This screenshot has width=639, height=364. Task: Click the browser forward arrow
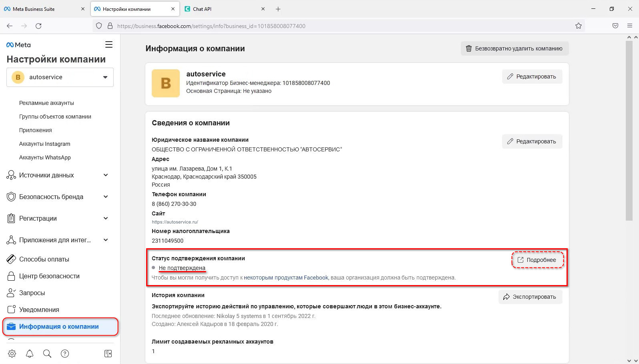tap(24, 26)
